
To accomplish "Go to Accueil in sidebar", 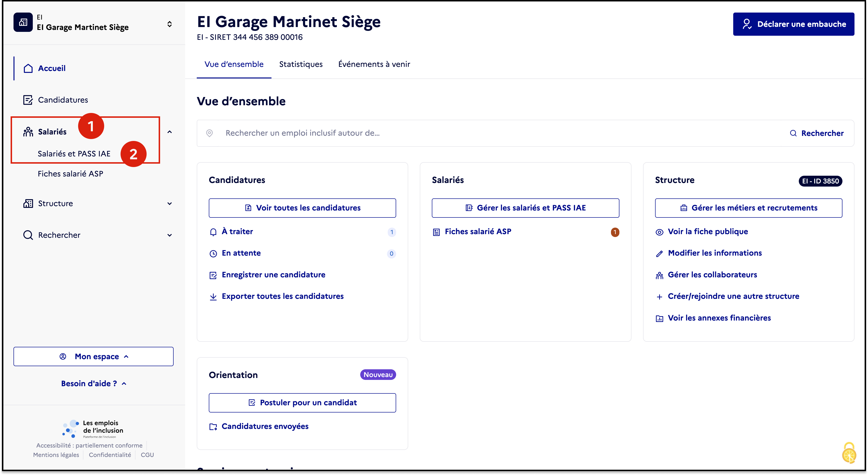I will pos(52,68).
